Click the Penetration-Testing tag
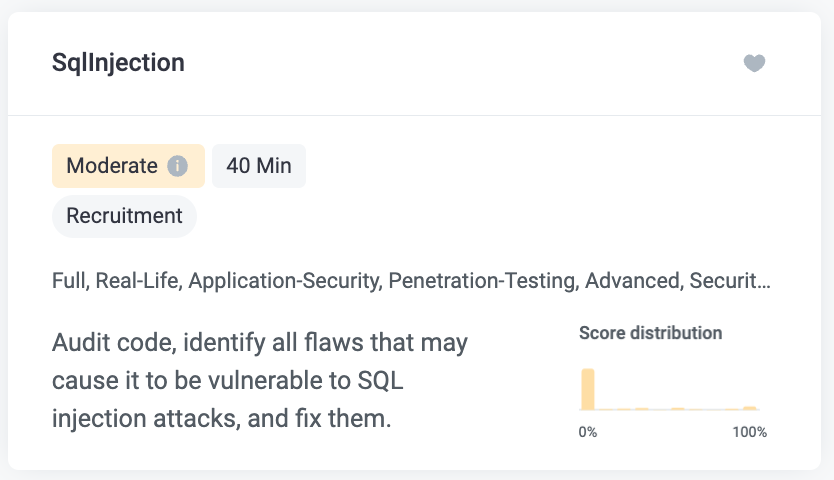Viewport: 834px width, 480px height. [x=483, y=281]
